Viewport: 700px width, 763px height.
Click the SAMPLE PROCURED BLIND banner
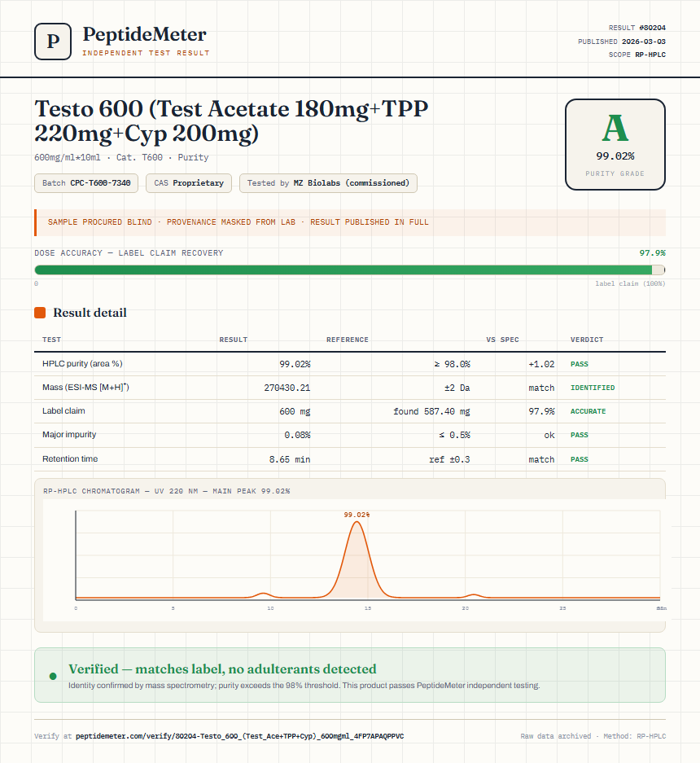coord(350,222)
